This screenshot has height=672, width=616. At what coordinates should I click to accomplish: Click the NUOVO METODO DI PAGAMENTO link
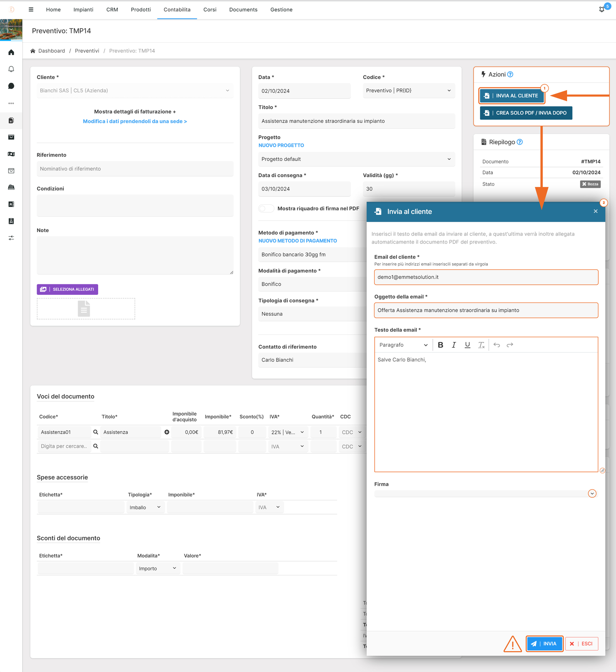pos(297,241)
